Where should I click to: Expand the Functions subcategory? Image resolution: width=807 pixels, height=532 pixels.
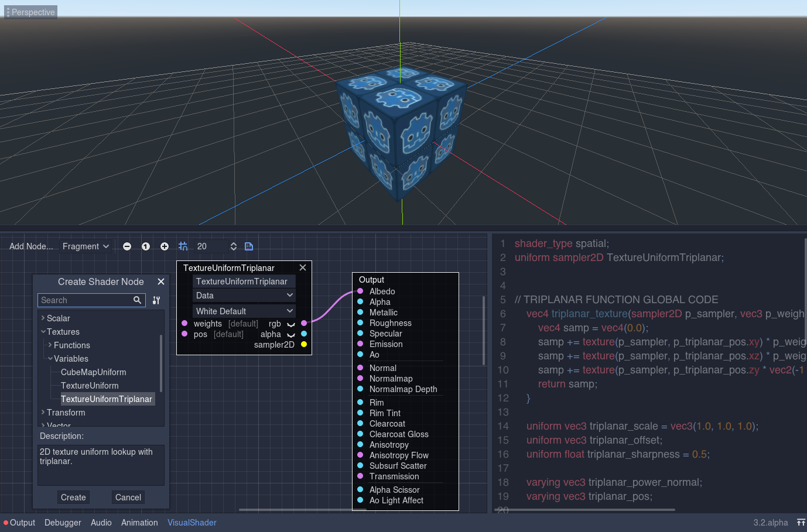tap(50, 345)
